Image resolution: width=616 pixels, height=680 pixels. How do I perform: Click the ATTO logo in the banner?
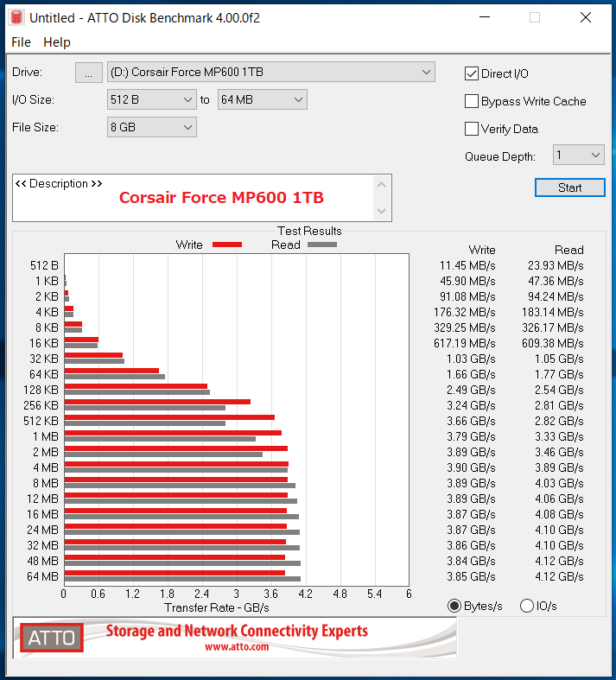[x=52, y=638]
